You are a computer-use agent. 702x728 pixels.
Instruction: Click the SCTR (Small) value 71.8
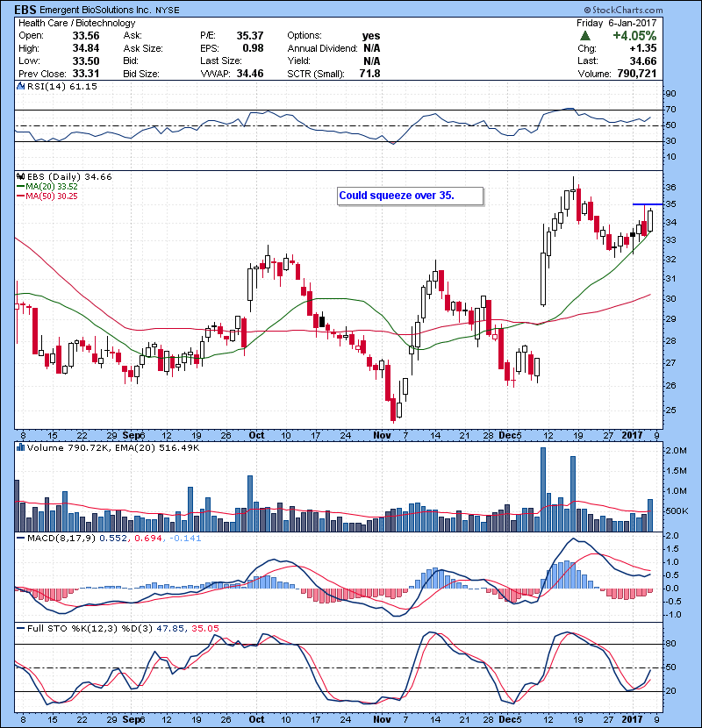(369, 74)
